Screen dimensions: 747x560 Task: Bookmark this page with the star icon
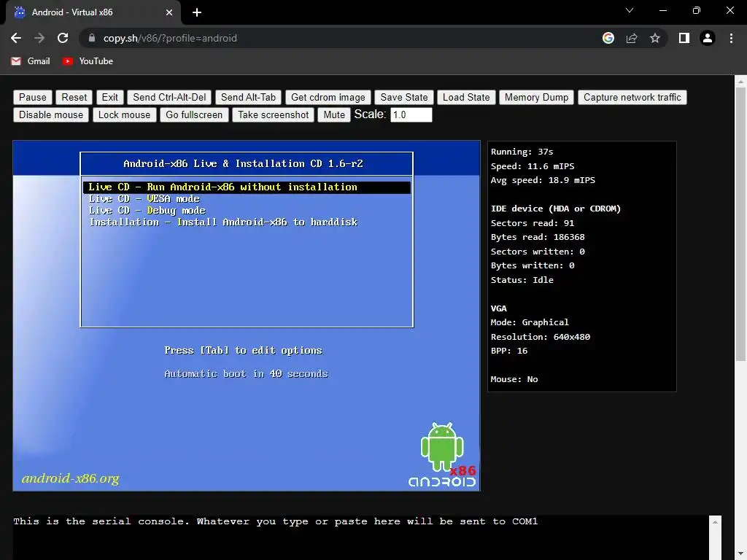pos(655,38)
